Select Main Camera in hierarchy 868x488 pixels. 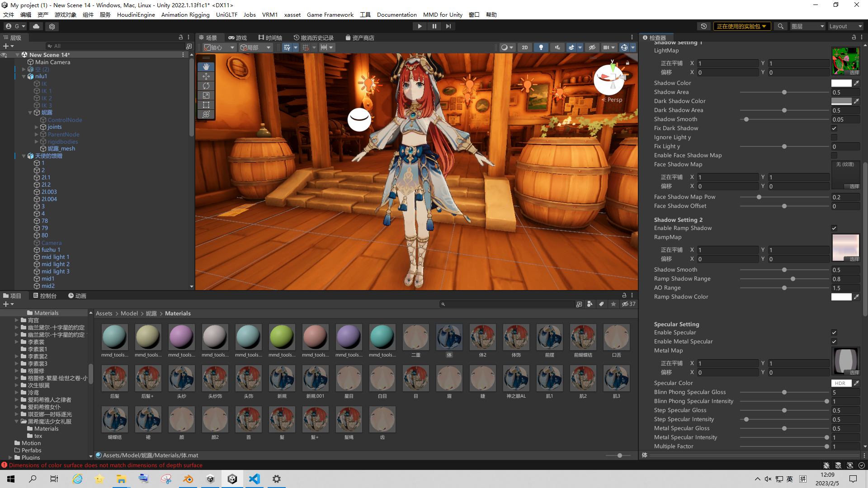click(x=52, y=62)
